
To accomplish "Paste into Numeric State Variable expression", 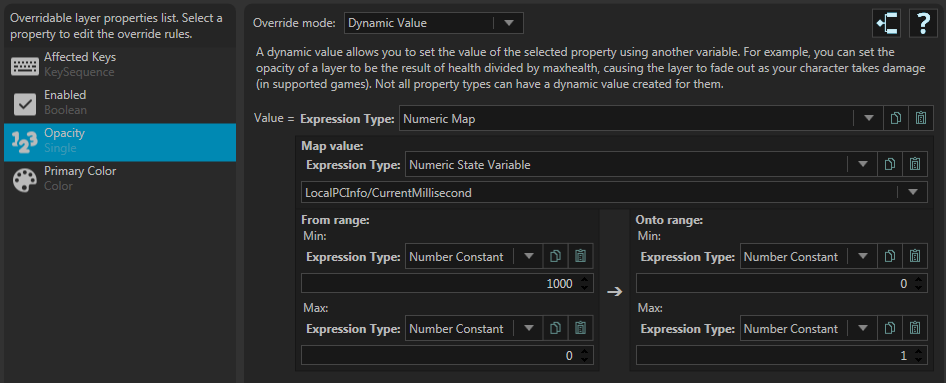I will point(915,164).
